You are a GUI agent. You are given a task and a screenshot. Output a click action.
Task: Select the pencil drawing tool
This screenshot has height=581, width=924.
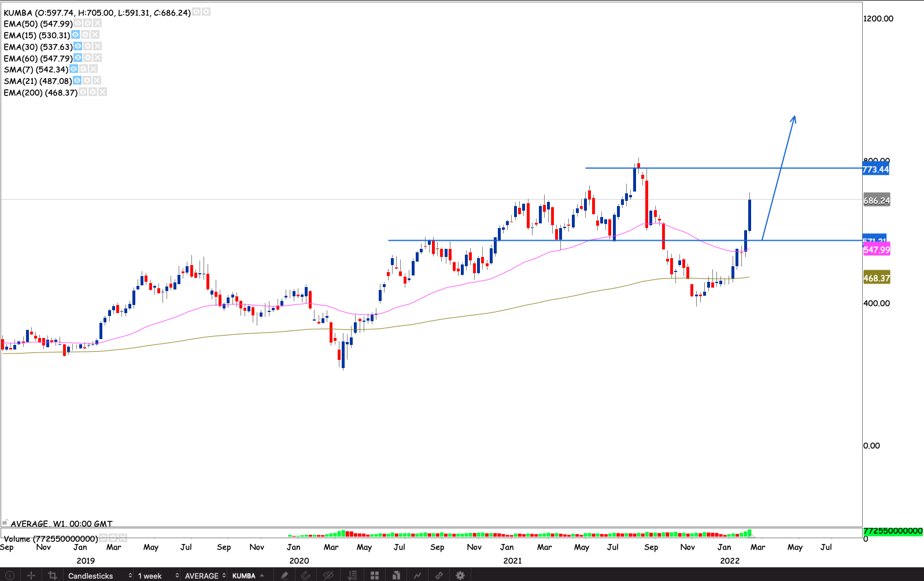click(284, 575)
